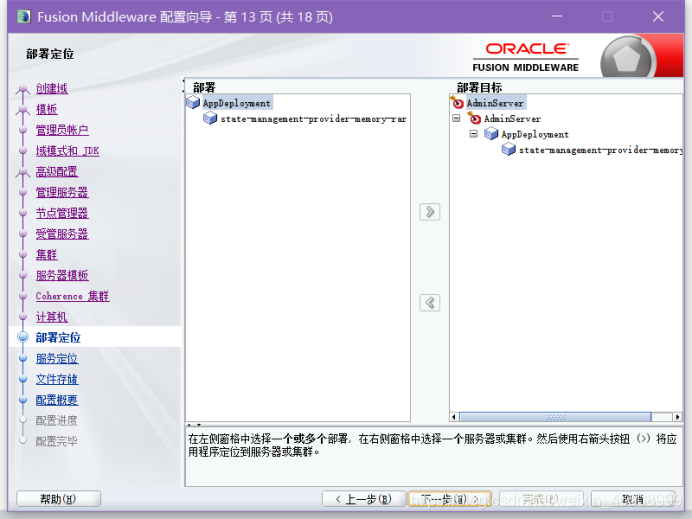
Task: Click the 取消 cancel button
Action: click(x=632, y=499)
